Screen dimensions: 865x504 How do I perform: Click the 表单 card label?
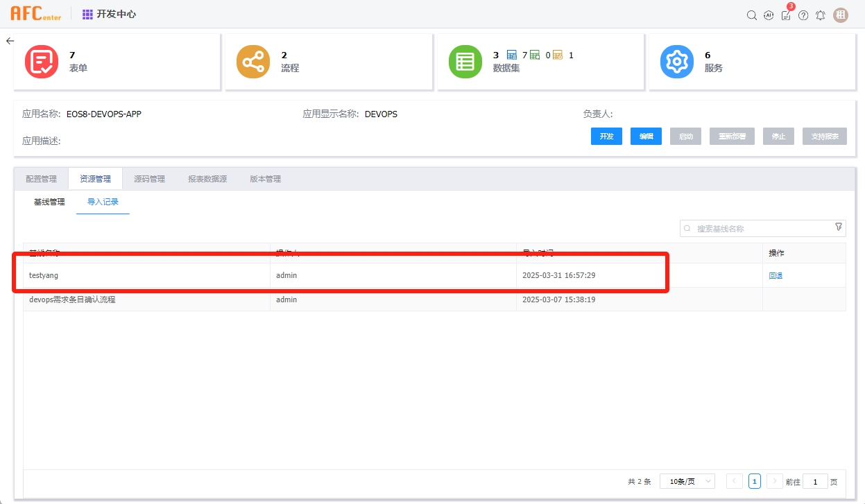click(78, 68)
